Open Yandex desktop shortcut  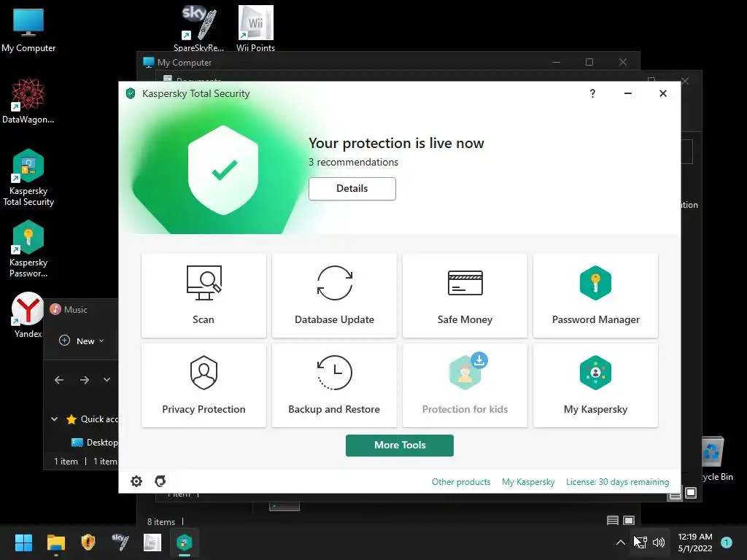(x=28, y=315)
